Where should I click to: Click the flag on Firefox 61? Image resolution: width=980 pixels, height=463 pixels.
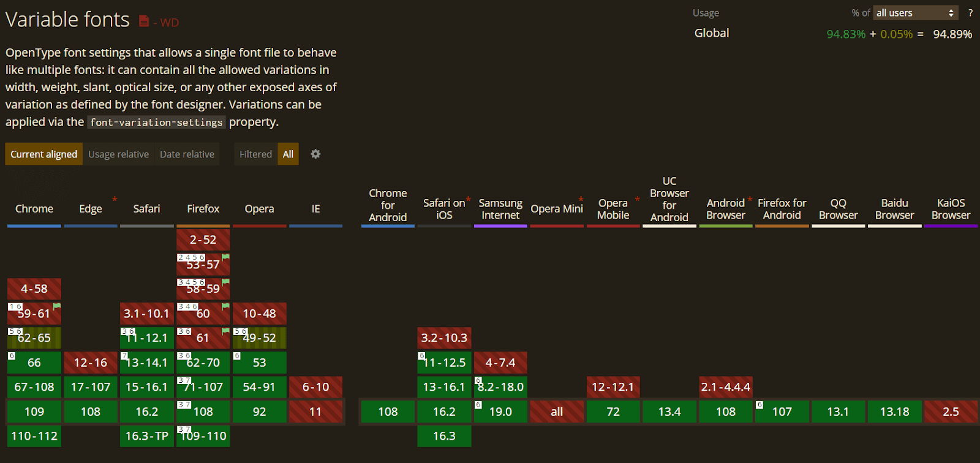tap(225, 331)
